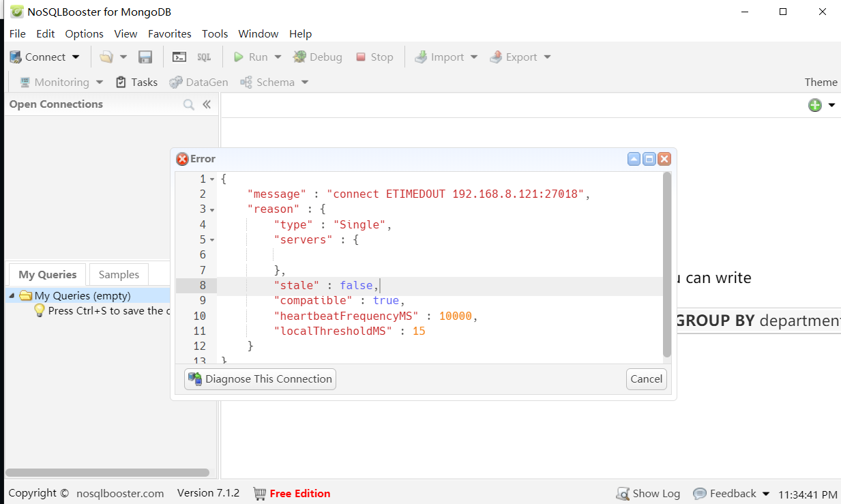This screenshot has height=504, width=841.
Task: Expand the Run dropdown arrow
Action: [278, 57]
